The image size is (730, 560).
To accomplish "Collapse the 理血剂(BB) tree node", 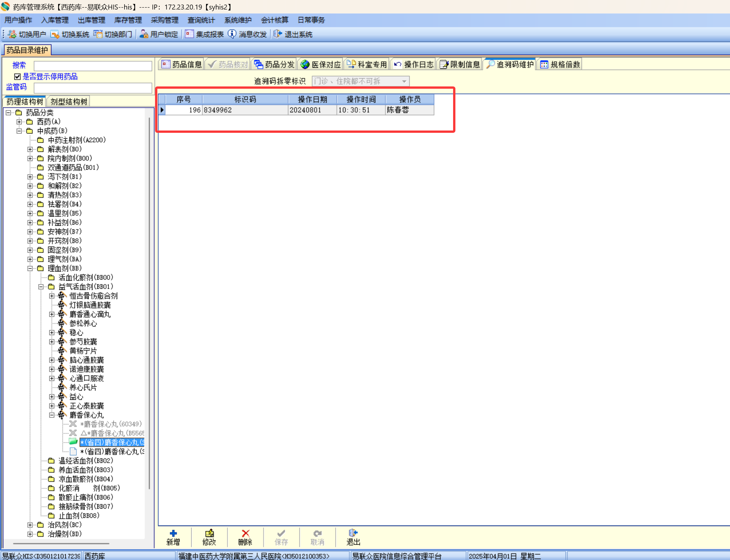I will pos(30,268).
